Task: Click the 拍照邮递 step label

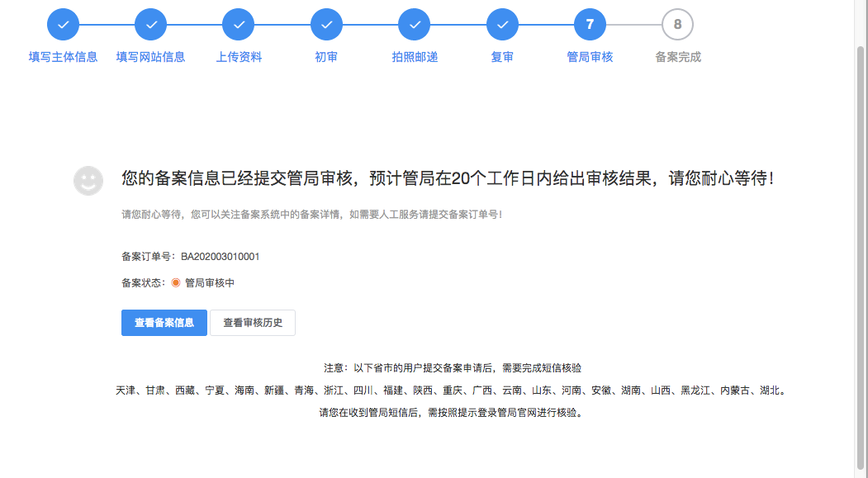Action: click(415, 57)
